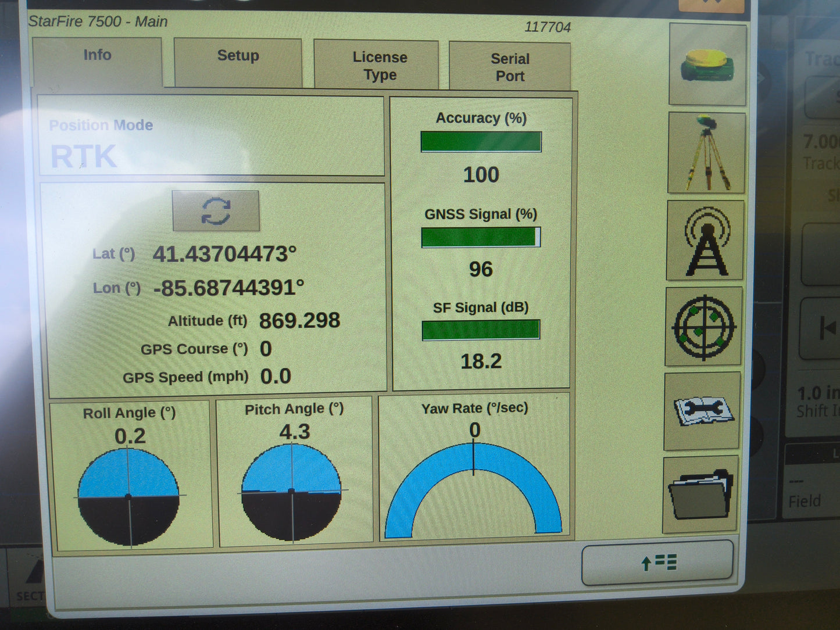840x630 pixels.
Task: Select the Accuracy percent bar
Action: pos(481,142)
